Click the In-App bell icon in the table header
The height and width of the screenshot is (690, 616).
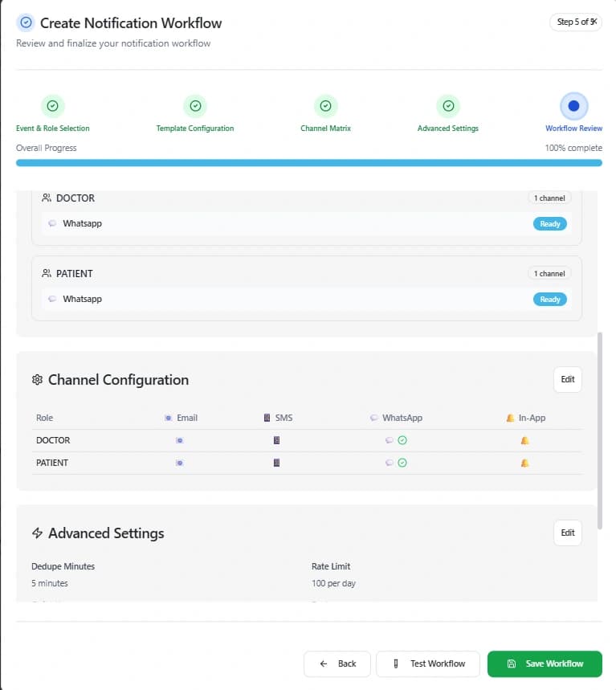coord(510,418)
